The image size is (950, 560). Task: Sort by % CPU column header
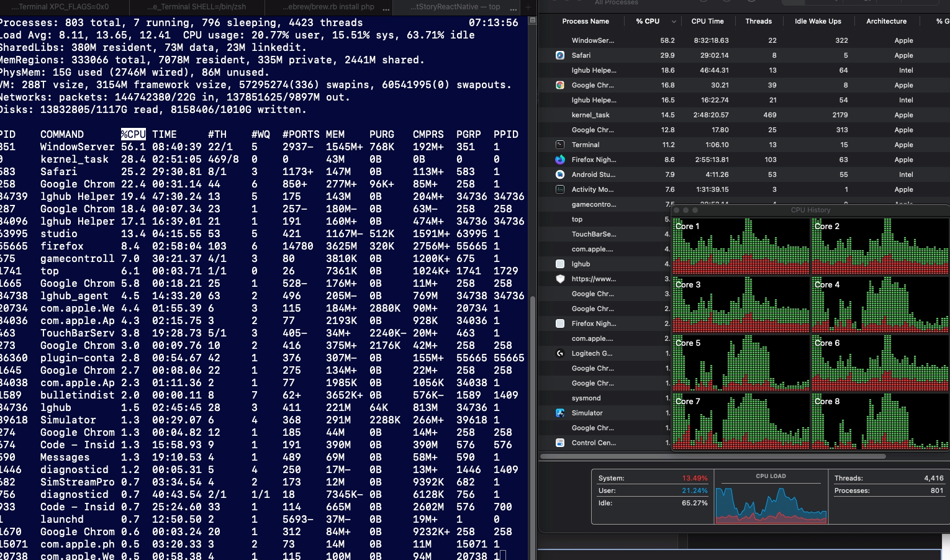coord(648,21)
